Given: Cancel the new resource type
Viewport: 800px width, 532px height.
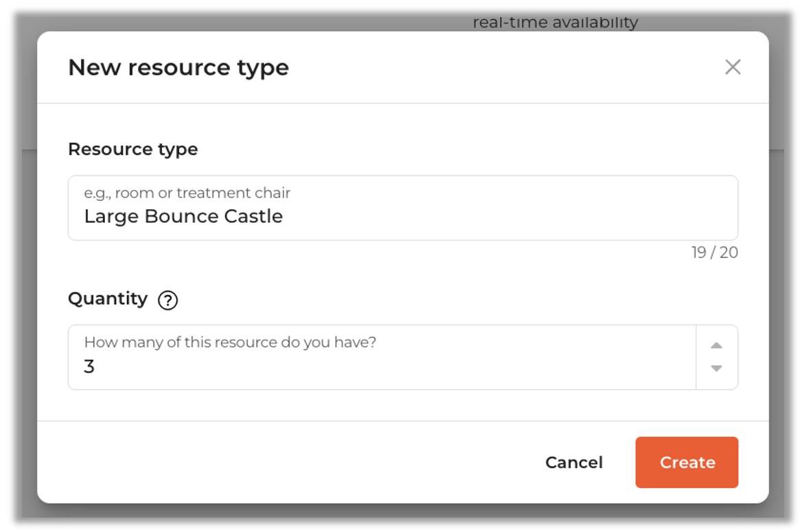Looking at the screenshot, I should click(x=574, y=463).
